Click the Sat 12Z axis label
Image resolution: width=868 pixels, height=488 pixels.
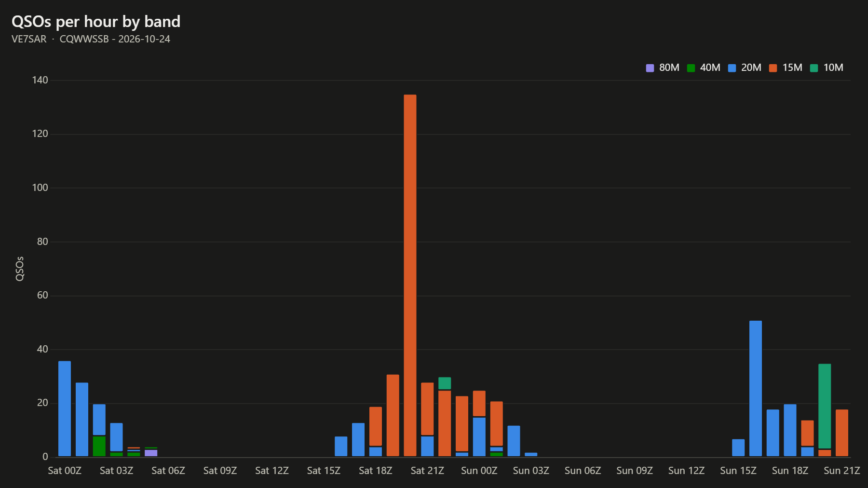tap(272, 471)
